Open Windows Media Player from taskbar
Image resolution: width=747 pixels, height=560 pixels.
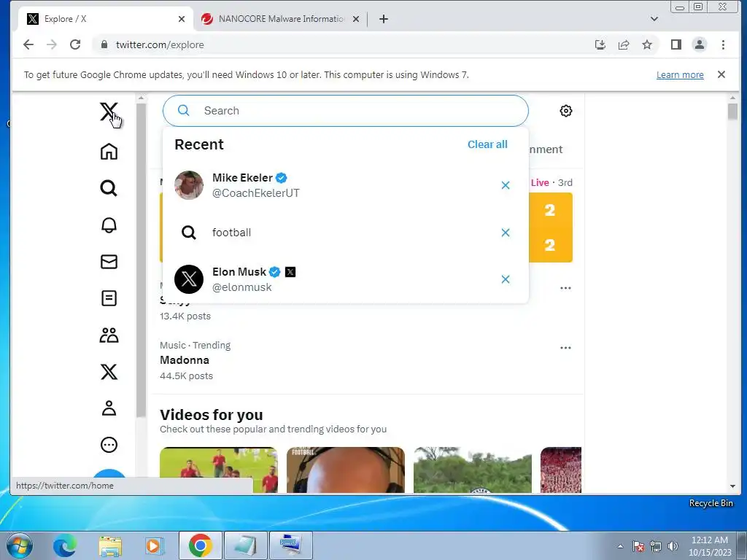click(153, 545)
